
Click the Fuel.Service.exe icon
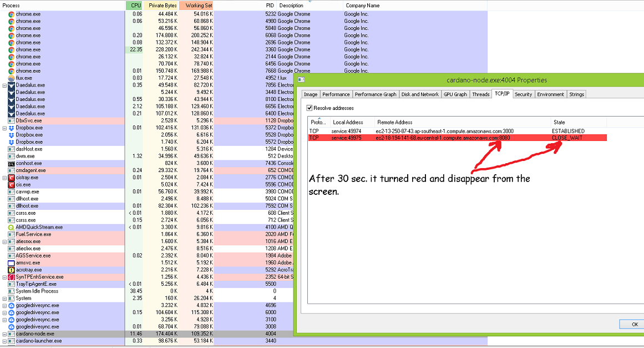tap(12, 235)
